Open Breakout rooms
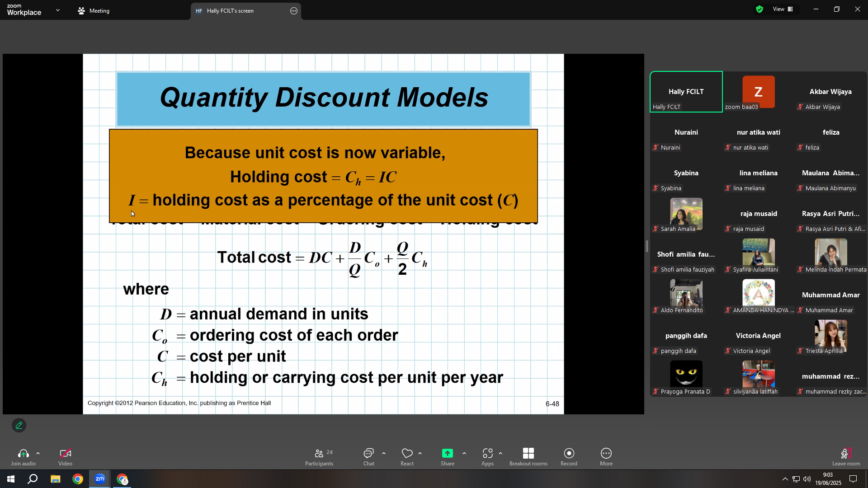Image resolution: width=868 pixels, height=488 pixels. (528, 457)
